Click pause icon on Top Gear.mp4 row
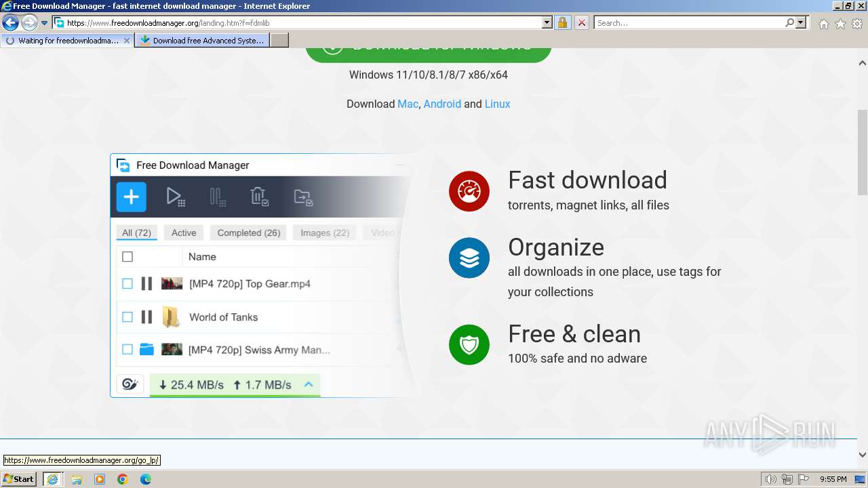This screenshot has height=488, width=868. [x=146, y=283]
